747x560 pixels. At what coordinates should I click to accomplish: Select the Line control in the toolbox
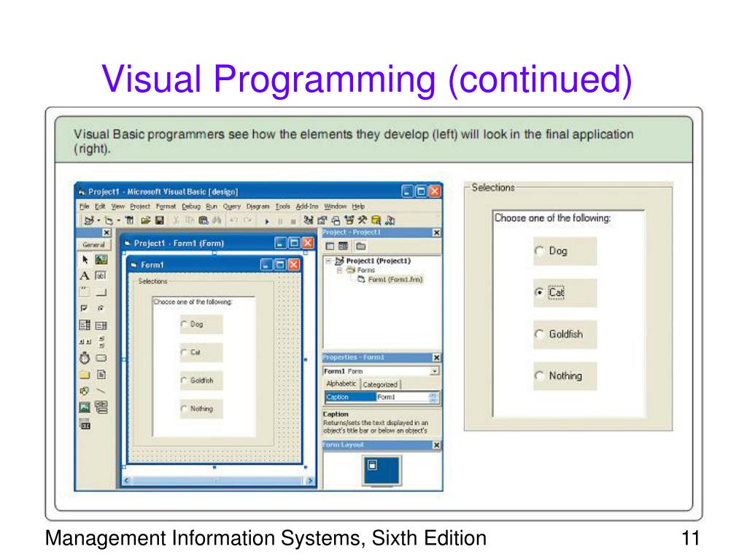101,391
